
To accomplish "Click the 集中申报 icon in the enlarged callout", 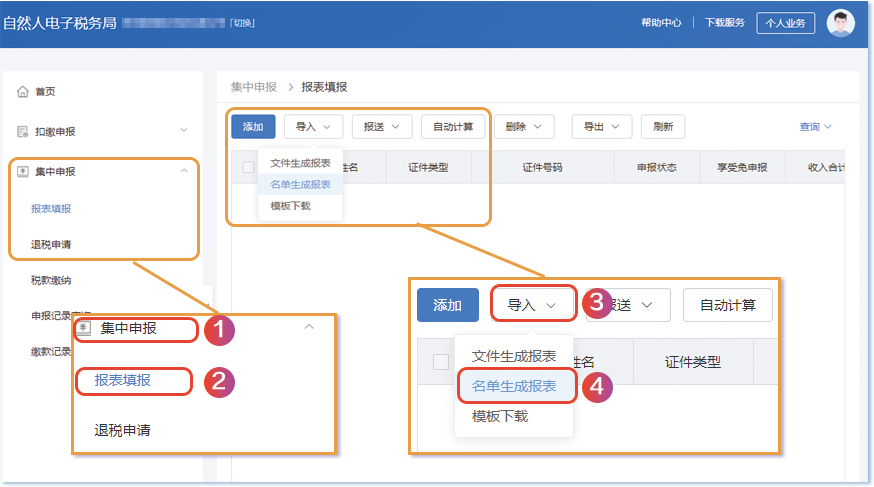I will pyautogui.click(x=85, y=328).
